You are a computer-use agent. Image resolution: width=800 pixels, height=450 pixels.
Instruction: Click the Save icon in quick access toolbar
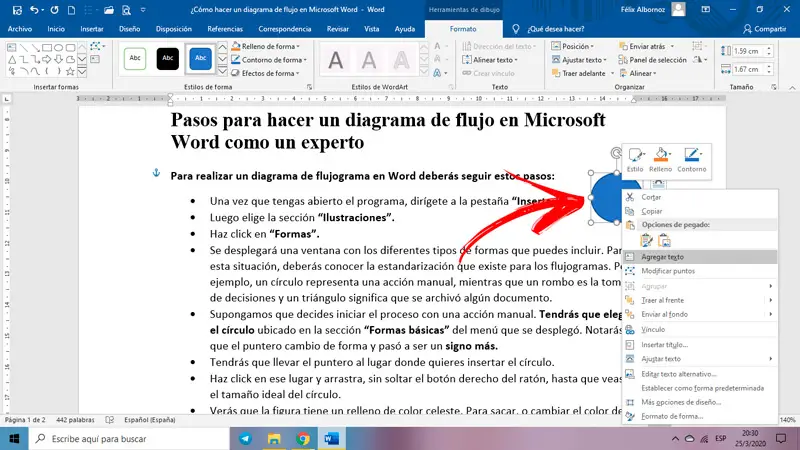click(17, 10)
